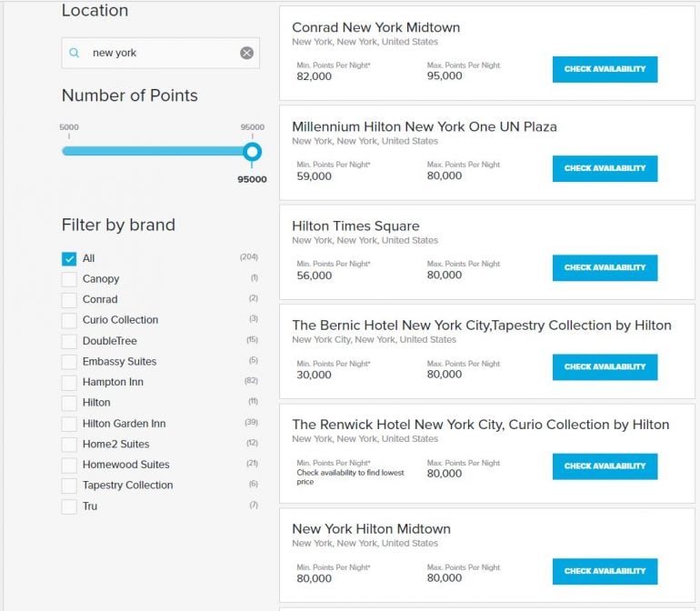Viewport: 700px width, 611px height.
Task: Check availability for Millennium Hilton One UN Plaza
Action: pos(605,168)
